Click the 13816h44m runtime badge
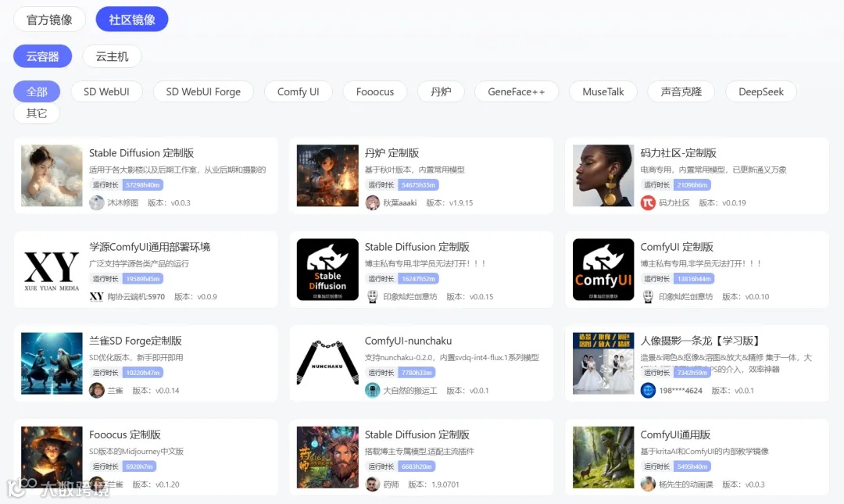Image resolution: width=844 pixels, height=504 pixels. pyautogui.click(x=694, y=278)
